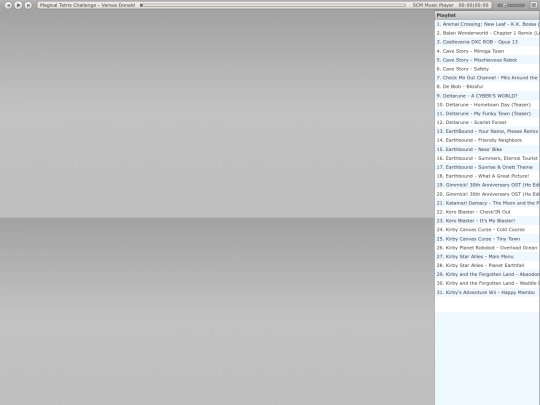540x405 pixels.
Task: Play 'Animal Crossing: New Leaf - K.K. Bossa'
Action: coord(487,24)
